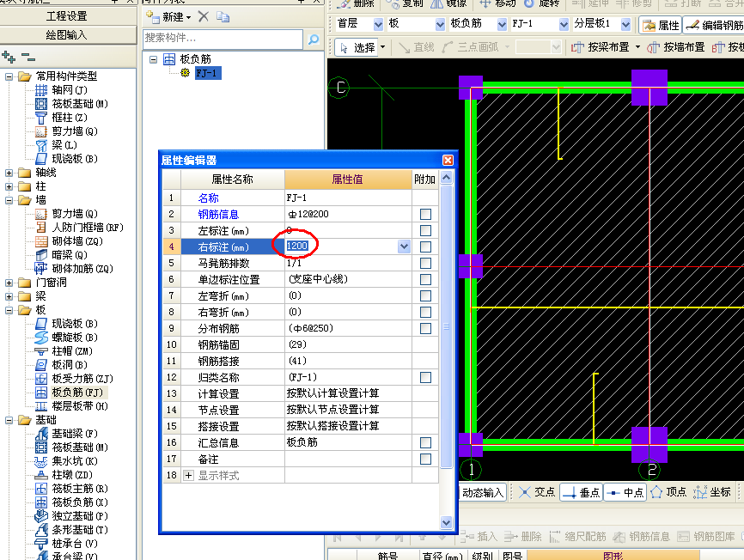Toggle 垂点 snap mode

click(x=582, y=493)
